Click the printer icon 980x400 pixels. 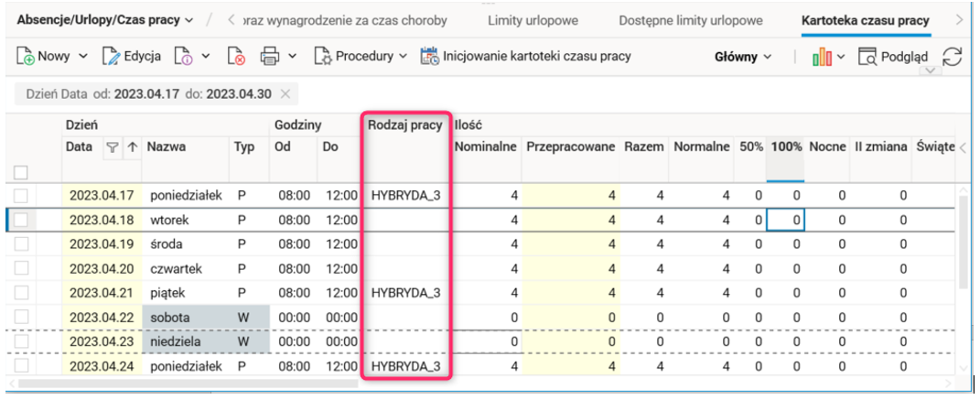coord(270,56)
